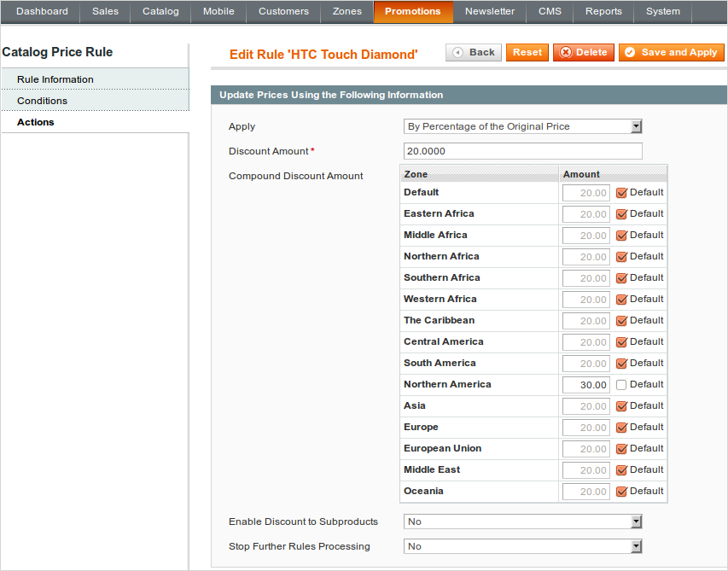
Task: Uncheck Default for Eastern Africa
Action: (x=621, y=214)
